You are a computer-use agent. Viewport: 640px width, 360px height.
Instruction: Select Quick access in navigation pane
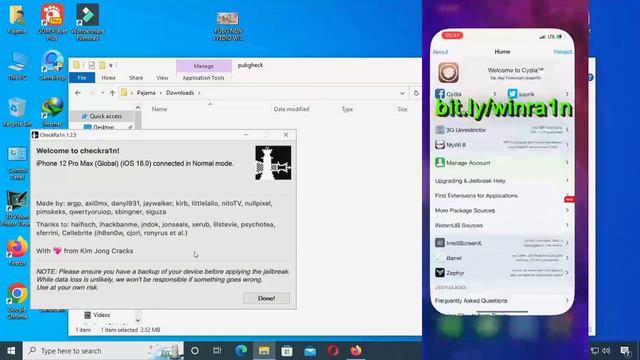(x=105, y=116)
